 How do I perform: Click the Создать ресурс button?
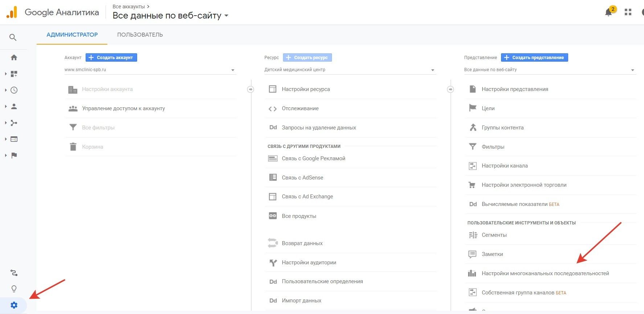307,58
